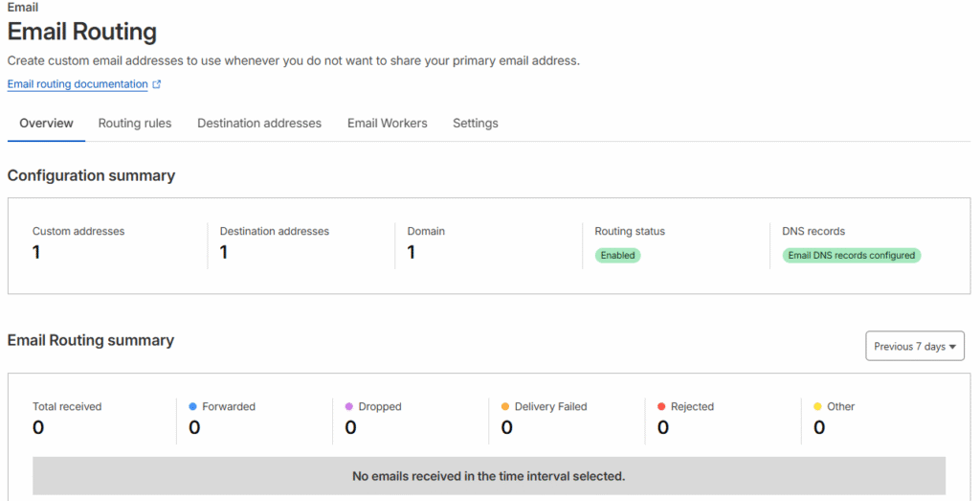The image size is (980, 501).
Task: Open the Settings tab
Action: pos(476,124)
